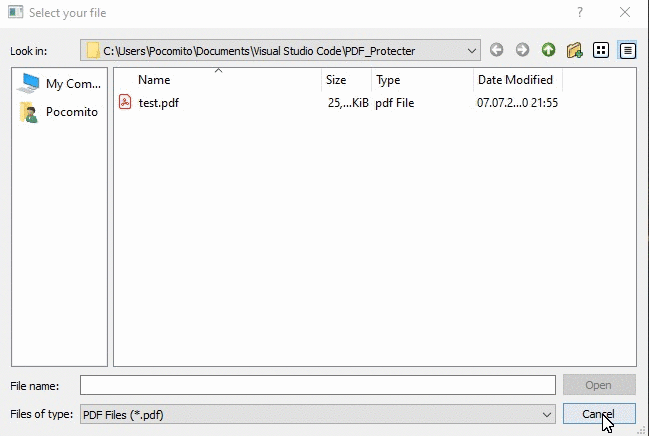
Task: Select the Pocomito sidebar folder
Action: point(59,112)
